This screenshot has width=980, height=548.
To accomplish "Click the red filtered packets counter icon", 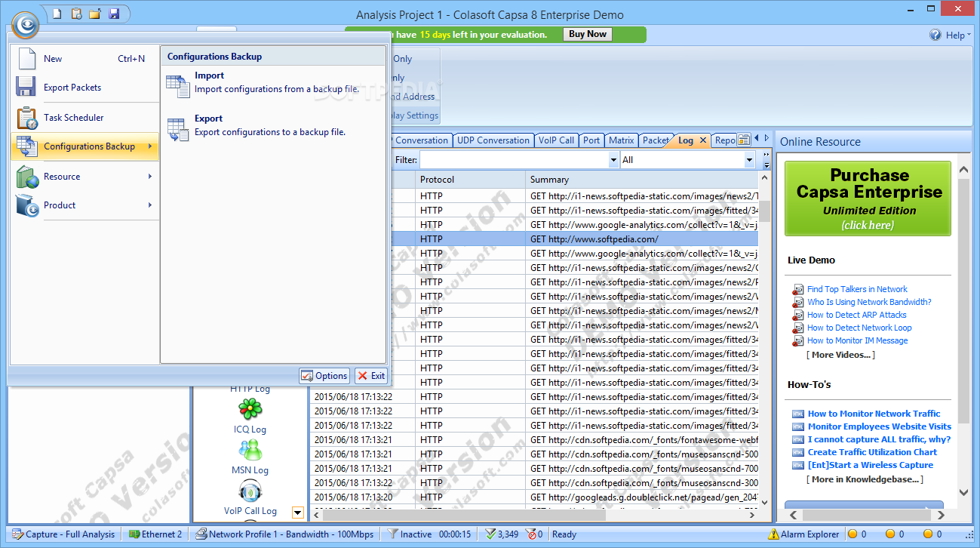I will 530,534.
